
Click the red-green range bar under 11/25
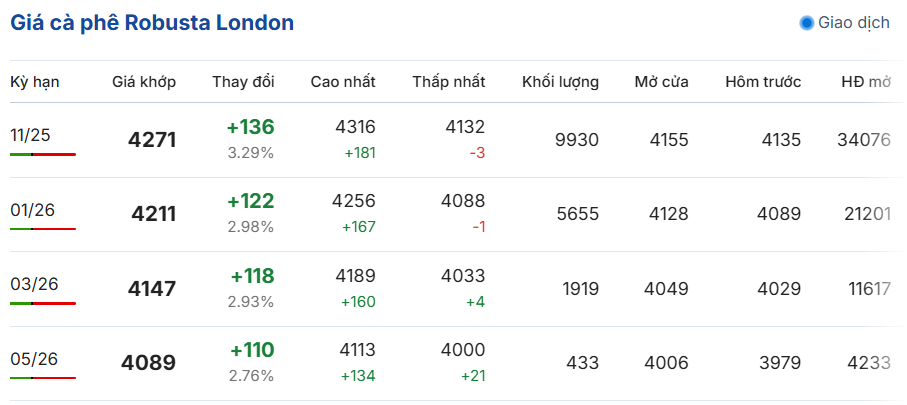coord(43,155)
